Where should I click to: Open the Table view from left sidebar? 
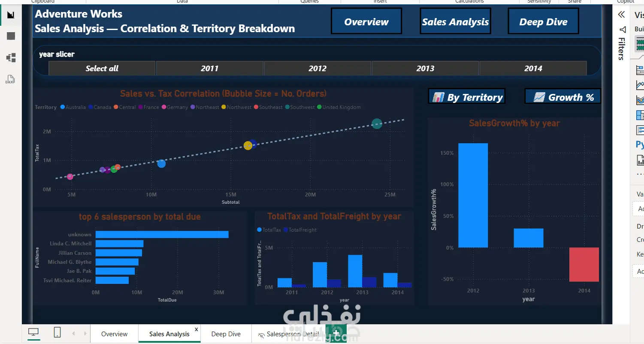coord(11,36)
